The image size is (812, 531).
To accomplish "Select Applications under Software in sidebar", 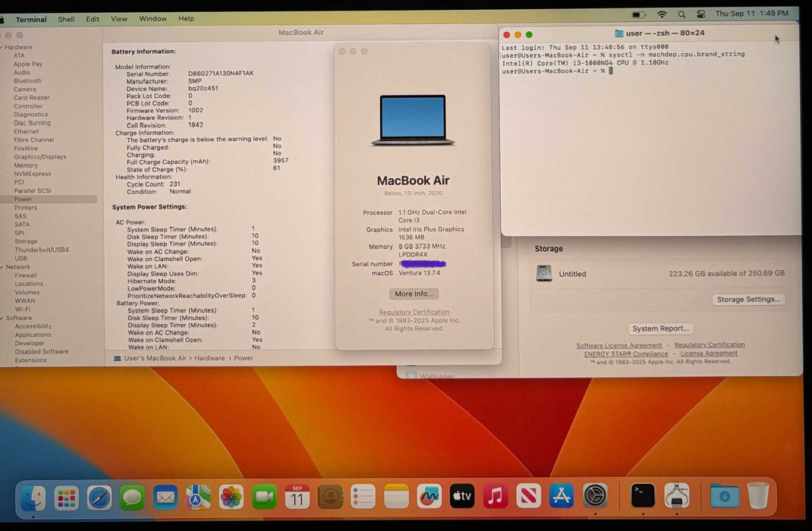I will point(33,335).
